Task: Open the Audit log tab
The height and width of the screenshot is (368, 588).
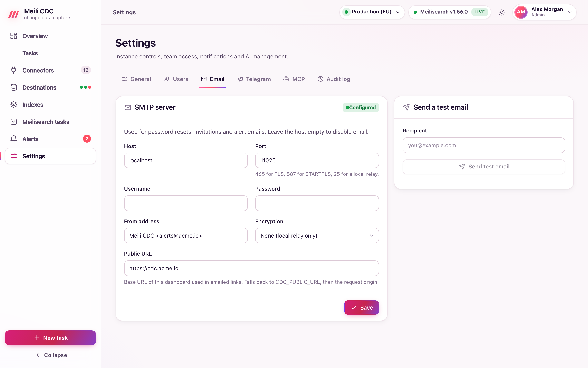Action: click(334, 79)
